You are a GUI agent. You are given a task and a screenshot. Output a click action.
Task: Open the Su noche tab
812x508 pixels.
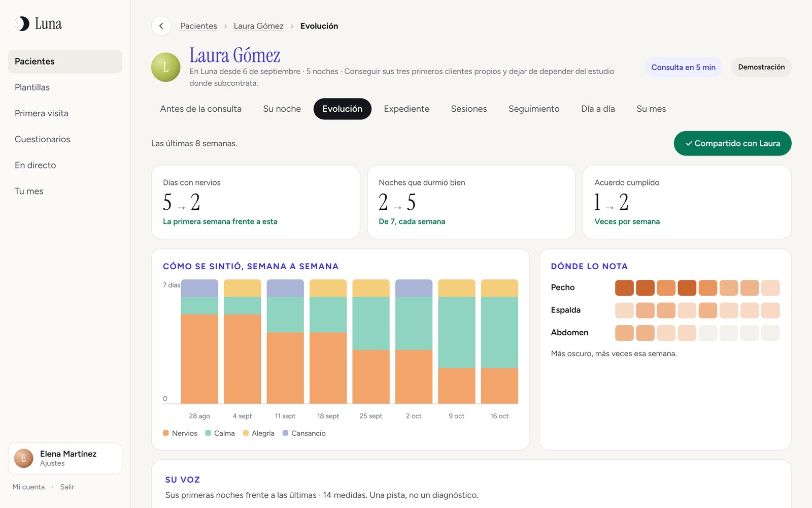[x=282, y=109]
